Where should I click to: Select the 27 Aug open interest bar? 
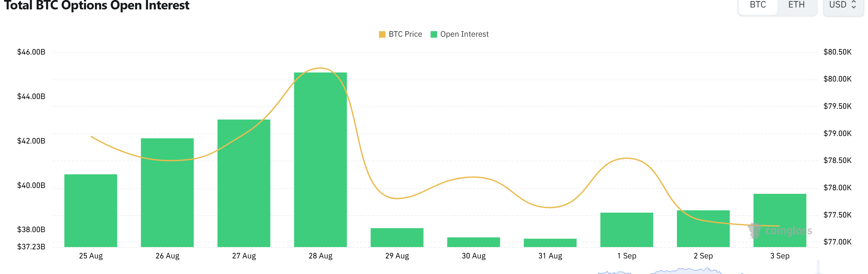coord(244,183)
